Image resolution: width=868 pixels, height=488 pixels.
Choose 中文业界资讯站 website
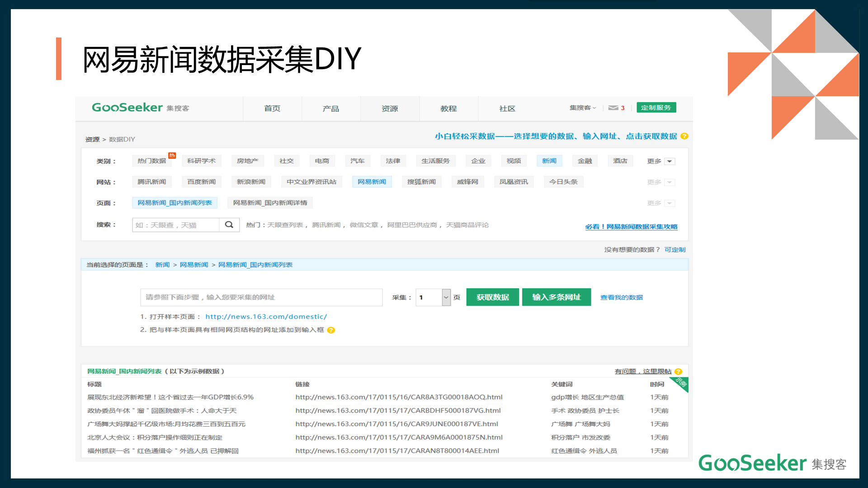tap(311, 182)
